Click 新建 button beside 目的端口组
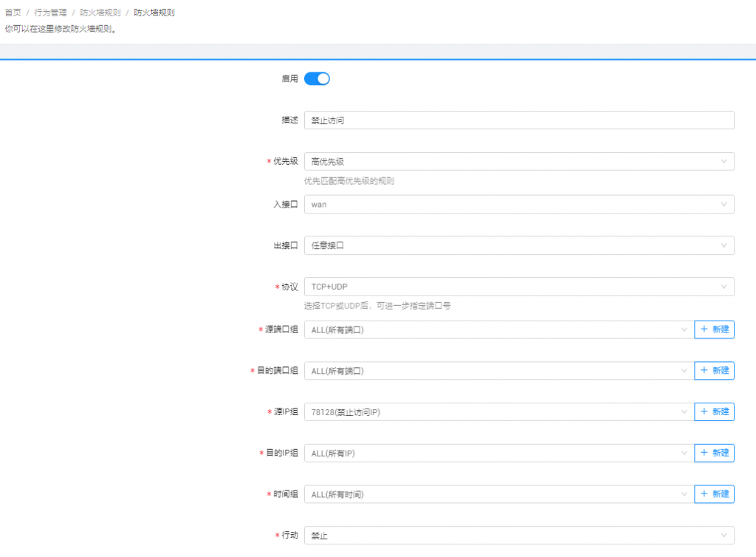Viewport: 756px width, 557px height. point(714,371)
